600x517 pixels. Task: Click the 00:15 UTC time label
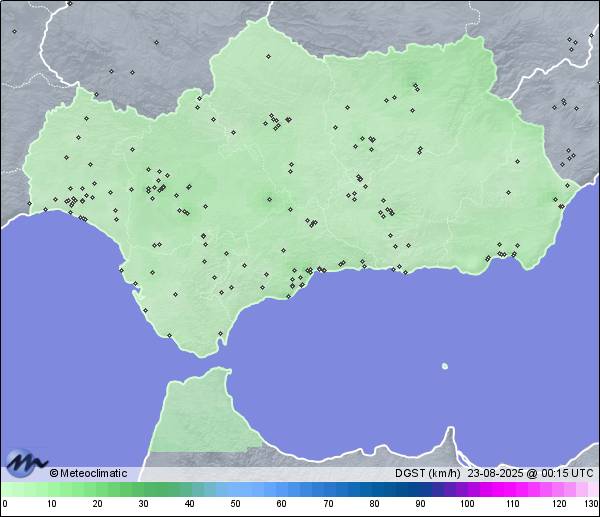567,473
